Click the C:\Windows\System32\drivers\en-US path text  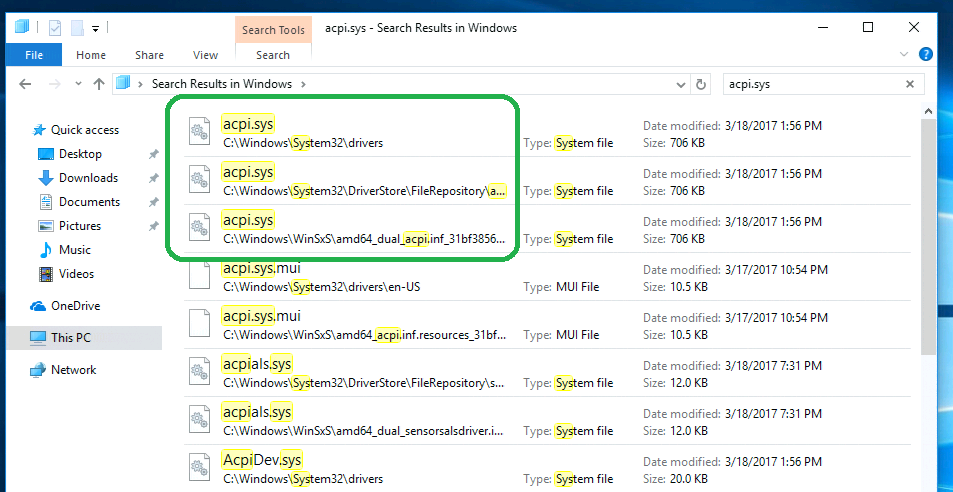click(322, 287)
